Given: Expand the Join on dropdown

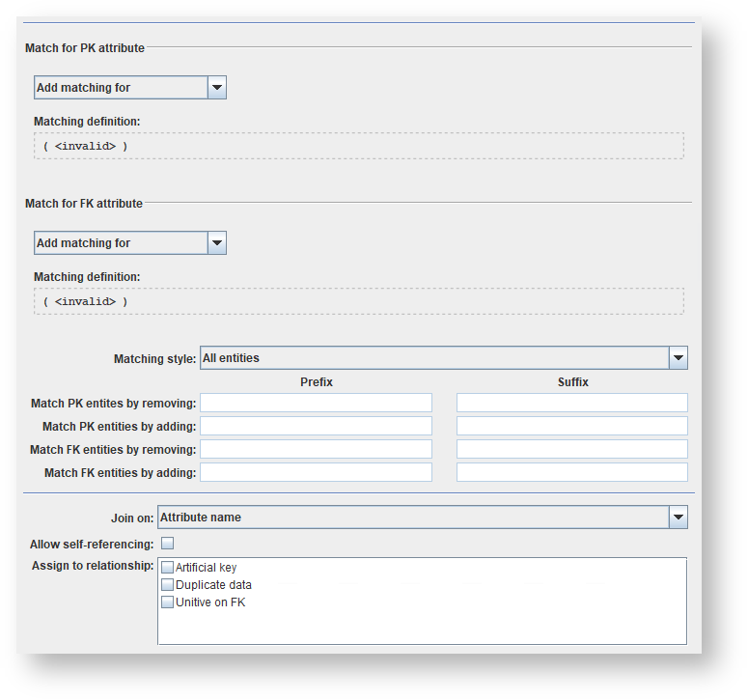Looking at the screenshot, I should [x=679, y=518].
